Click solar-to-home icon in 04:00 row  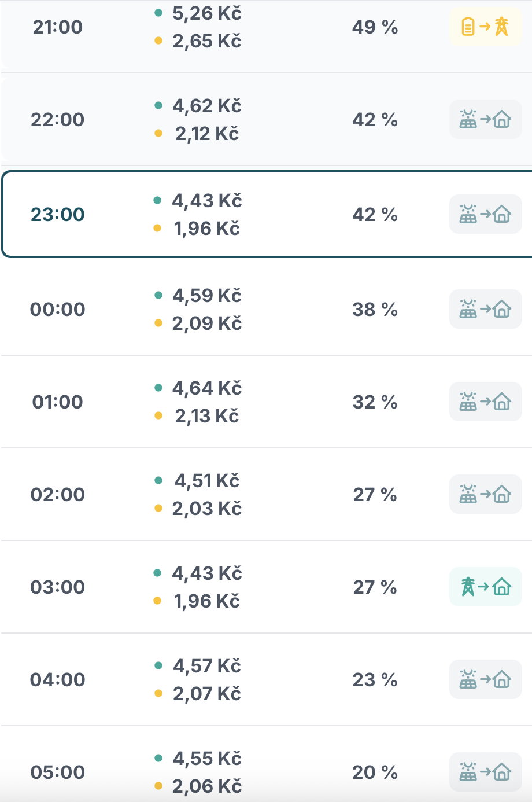[486, 679]
